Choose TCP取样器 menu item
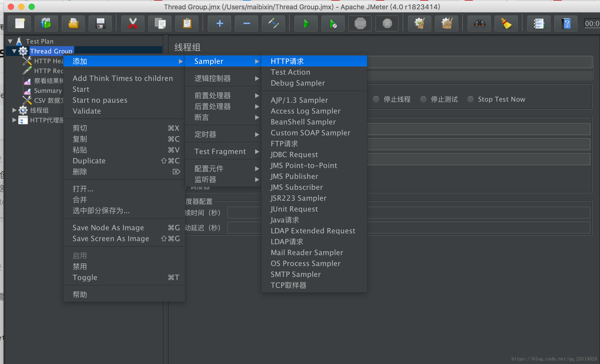Screen dimensions: 600x364 coord(314,285)
